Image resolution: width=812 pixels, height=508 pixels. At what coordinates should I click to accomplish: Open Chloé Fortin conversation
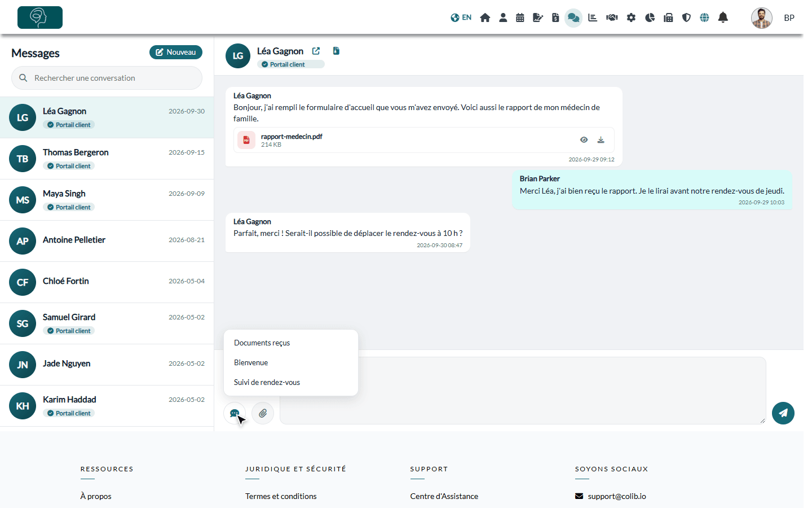[107, 282]
